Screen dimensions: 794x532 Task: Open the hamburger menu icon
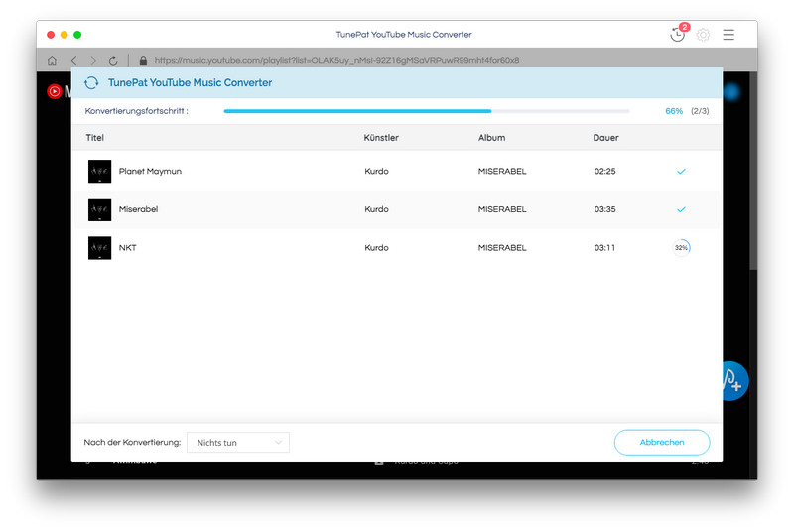[x=728, y=35]
